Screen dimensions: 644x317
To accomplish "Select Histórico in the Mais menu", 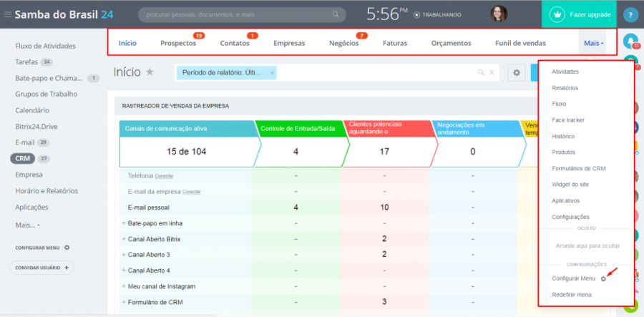I will [x=563, y=136].
